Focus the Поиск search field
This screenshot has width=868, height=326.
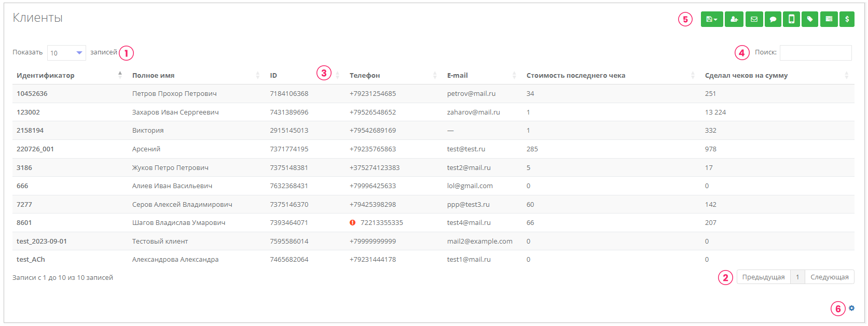pyautogui.click(x=816, y=52)
